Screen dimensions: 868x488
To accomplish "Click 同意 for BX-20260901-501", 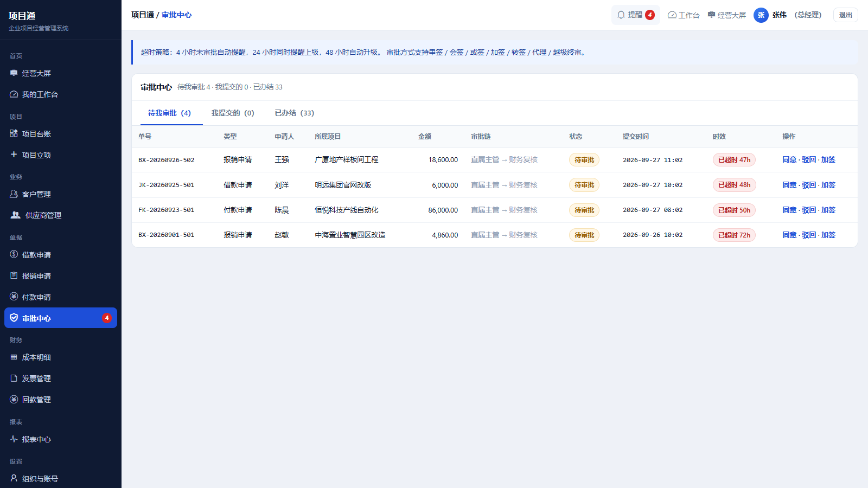I will point(789,235).
